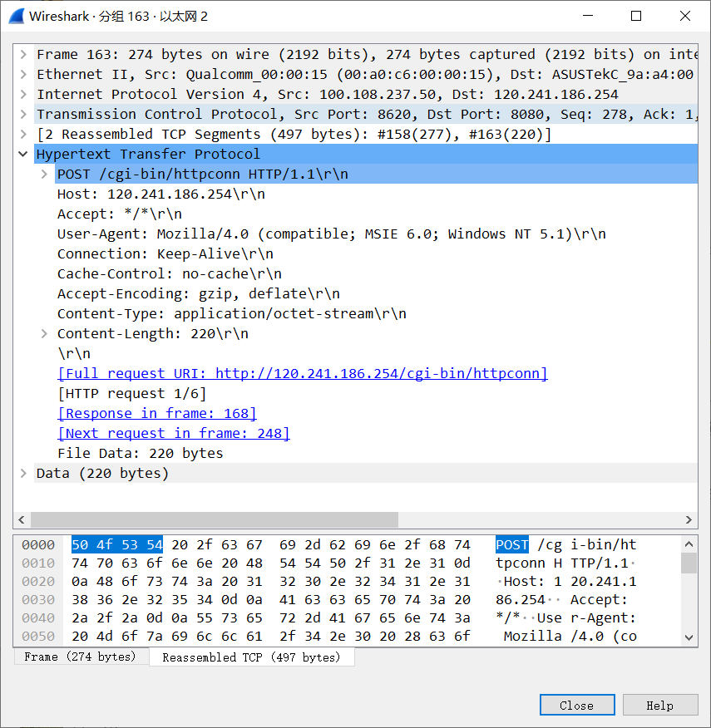The height and width of the screenshot is (728, 711).
Task: Click the hex offset 0010
Action: (x=38, y=563)
